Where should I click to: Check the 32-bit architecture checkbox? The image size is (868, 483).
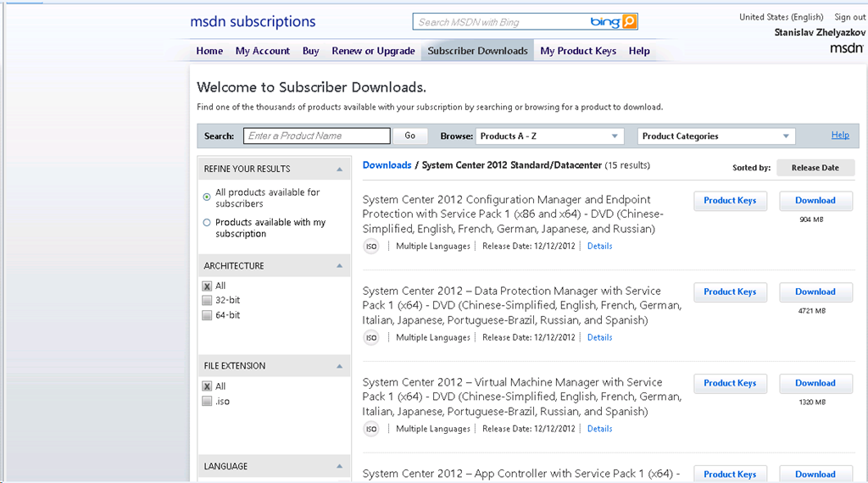click(207, 301)
